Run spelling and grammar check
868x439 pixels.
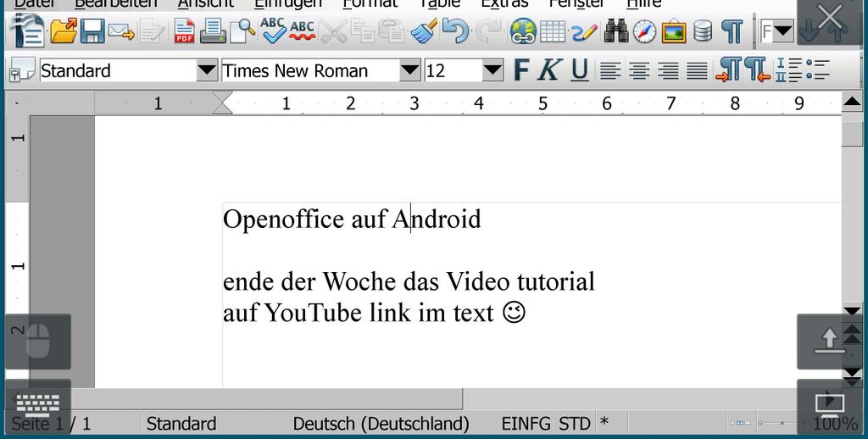(x=274, y=31)
